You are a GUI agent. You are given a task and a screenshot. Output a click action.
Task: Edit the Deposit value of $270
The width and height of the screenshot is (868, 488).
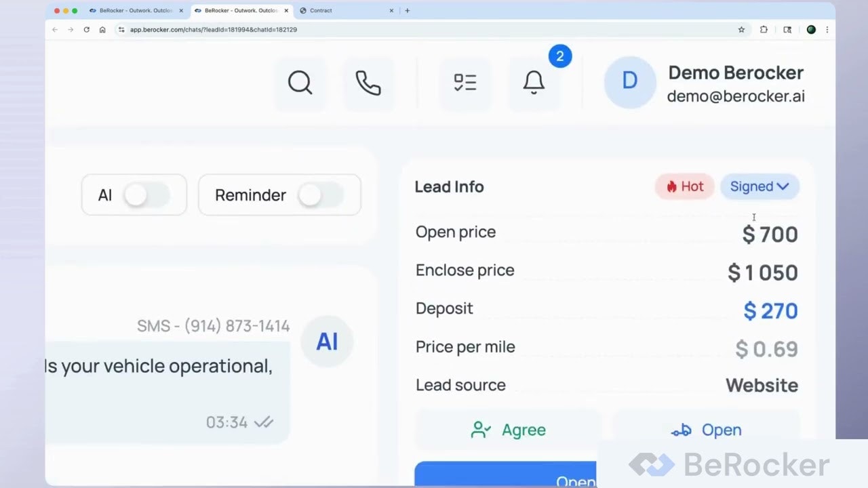tap(770, 310)
